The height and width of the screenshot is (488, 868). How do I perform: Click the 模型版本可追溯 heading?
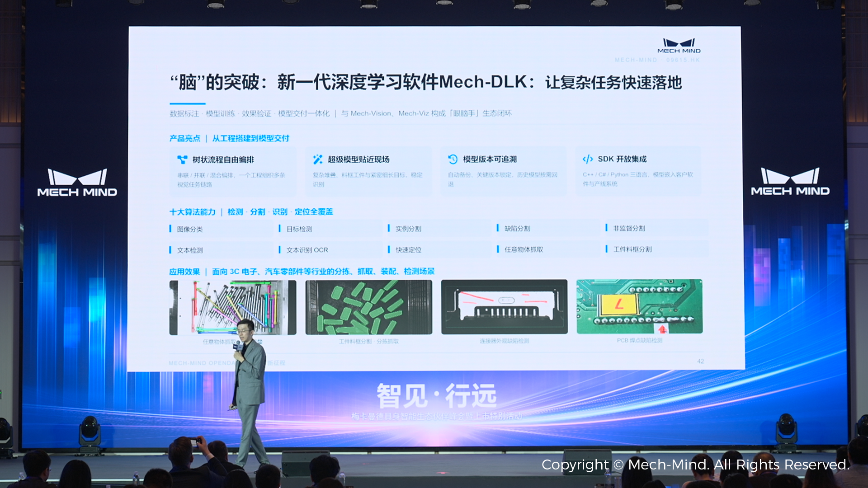coord(490,159)
